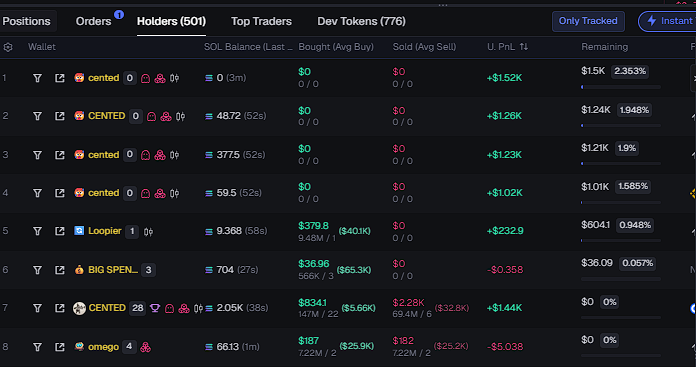
Task: Click the Loopier wallet avatar
Action: [x=79, y=231]
